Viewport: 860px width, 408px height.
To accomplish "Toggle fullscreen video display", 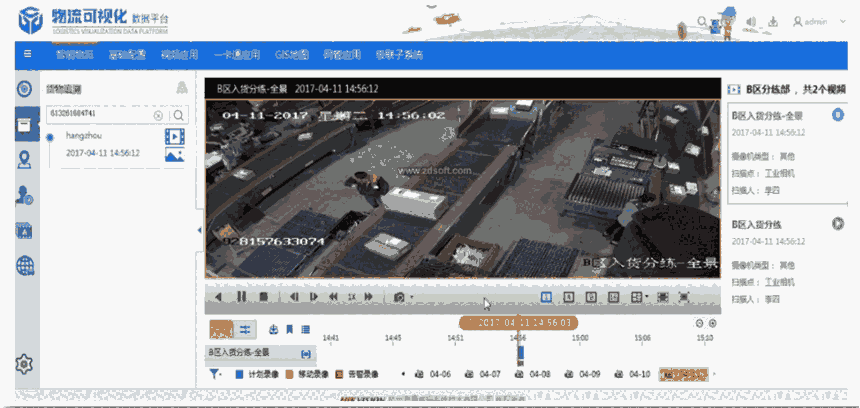I will click(684, 297).
